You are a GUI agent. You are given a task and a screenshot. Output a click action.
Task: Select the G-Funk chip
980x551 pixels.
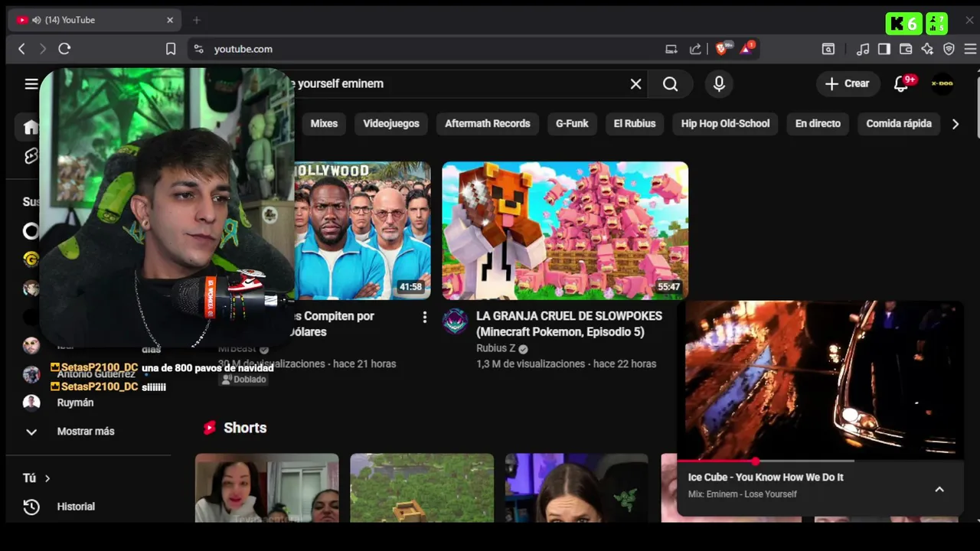pyautogui.click(x=572, y=123)
